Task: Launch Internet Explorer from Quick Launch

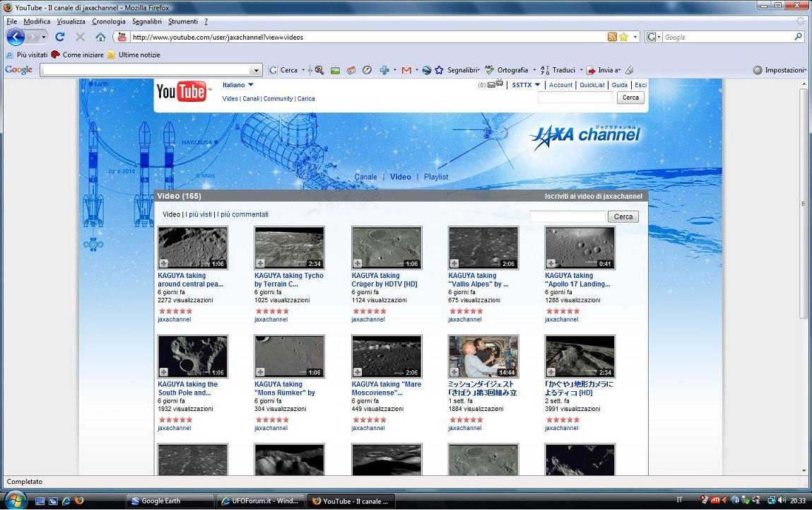Action: click(66, 501)
